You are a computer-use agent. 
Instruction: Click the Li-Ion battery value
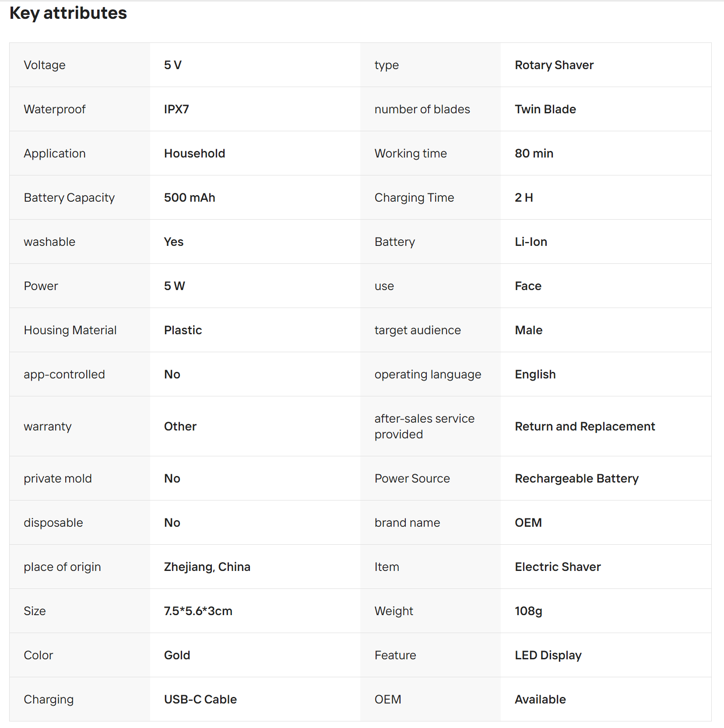click(531, 242)
